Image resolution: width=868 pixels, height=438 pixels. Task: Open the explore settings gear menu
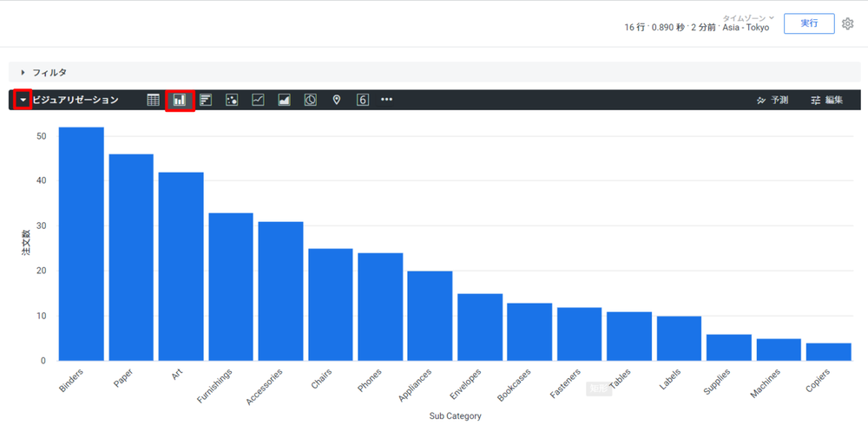848,23
